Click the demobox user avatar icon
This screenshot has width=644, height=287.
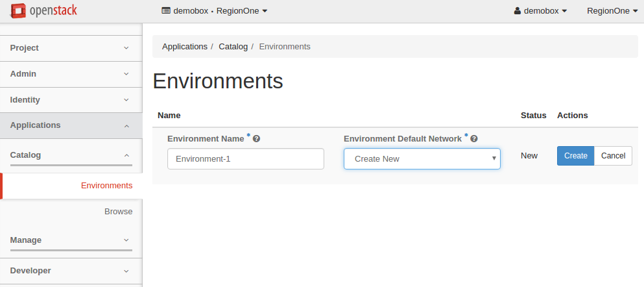[x=518, y=11]
